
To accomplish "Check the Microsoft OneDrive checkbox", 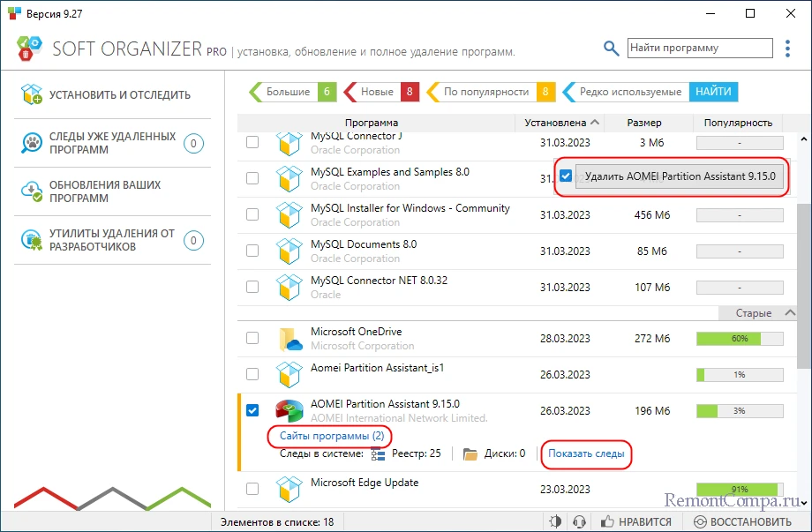I will point(252,339).
